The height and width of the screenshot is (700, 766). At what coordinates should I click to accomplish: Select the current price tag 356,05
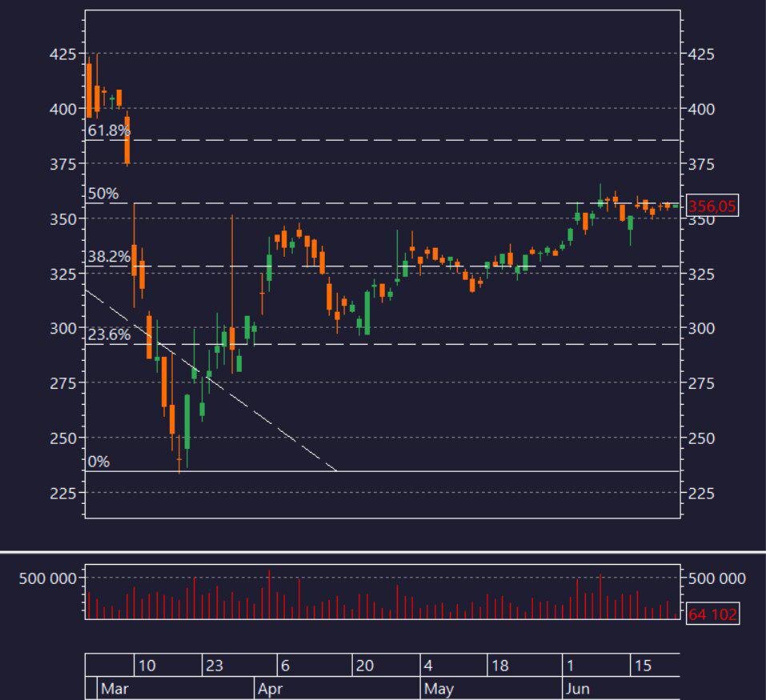[712, 206]
